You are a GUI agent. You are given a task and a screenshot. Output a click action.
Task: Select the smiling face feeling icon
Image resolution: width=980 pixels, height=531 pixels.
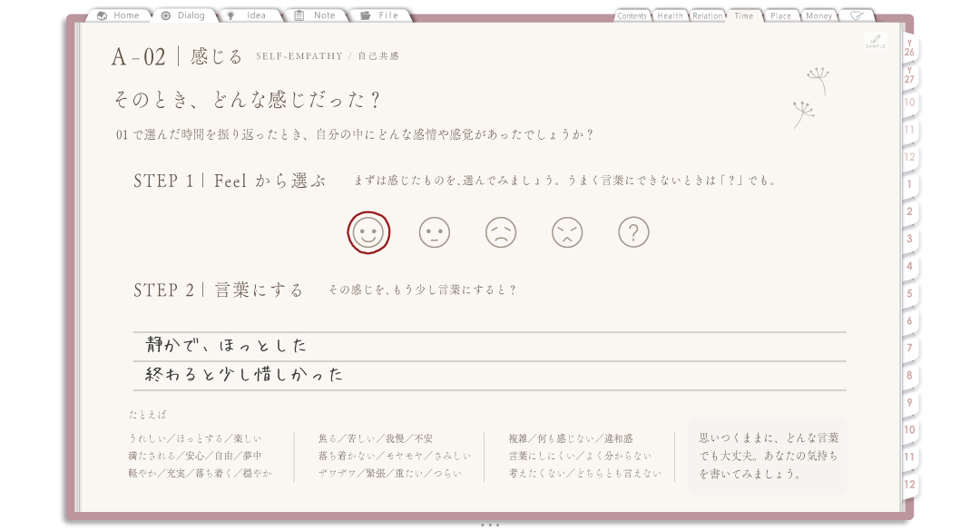coord(368,232)
